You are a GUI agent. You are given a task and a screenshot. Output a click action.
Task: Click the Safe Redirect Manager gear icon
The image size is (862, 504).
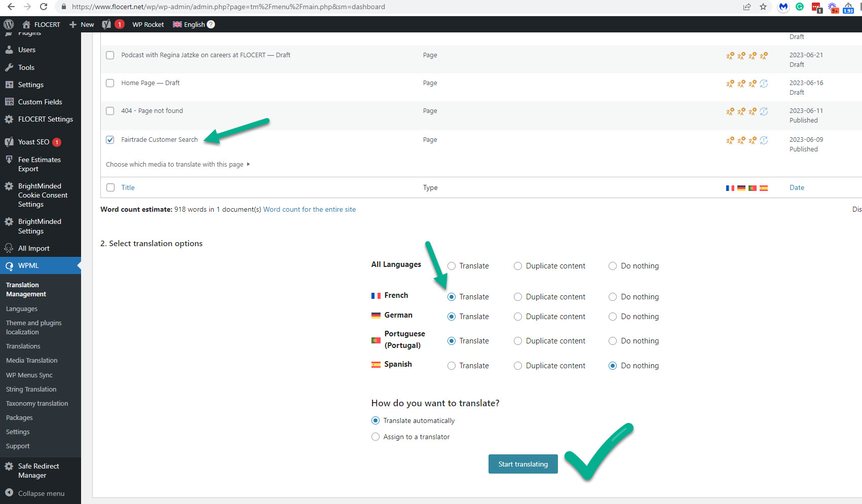pyautogui.click(x=9, y=466)
